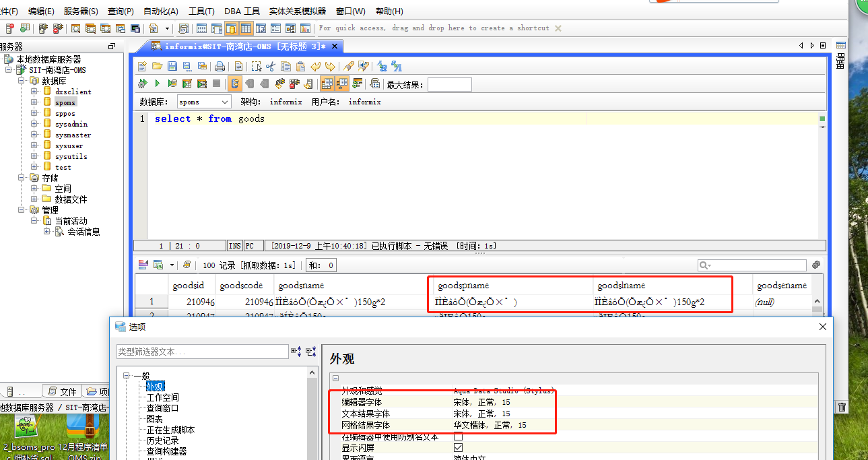Toggle the grid results view icon
Image resolution: width=868 pixels, height=460 pixels.
point(327,84)
